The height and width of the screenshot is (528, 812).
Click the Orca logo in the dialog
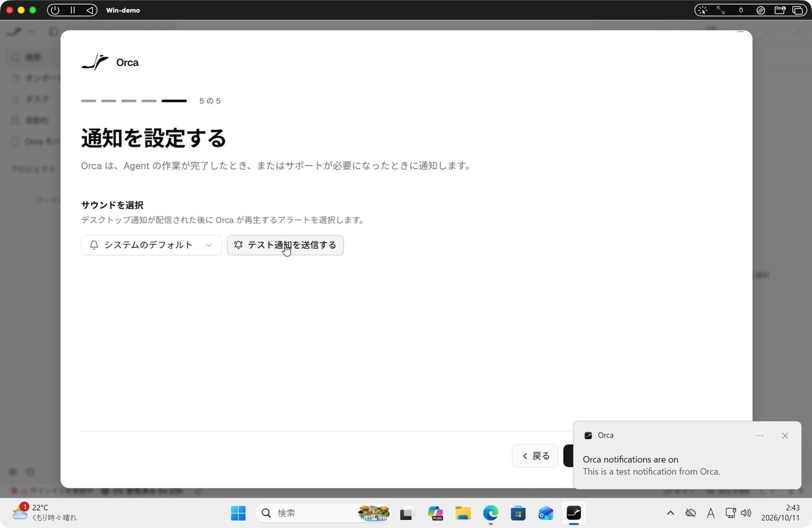95,62
